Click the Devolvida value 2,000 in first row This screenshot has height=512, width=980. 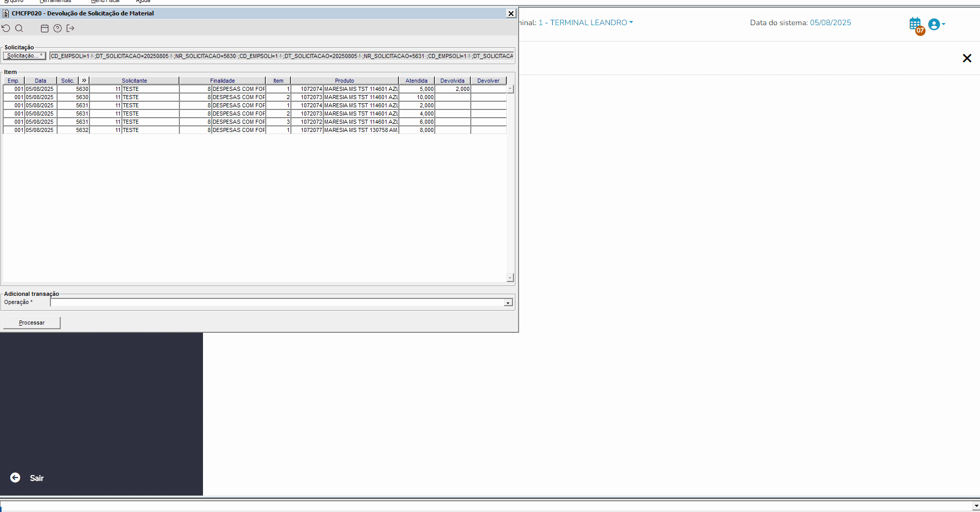(453, 89)
